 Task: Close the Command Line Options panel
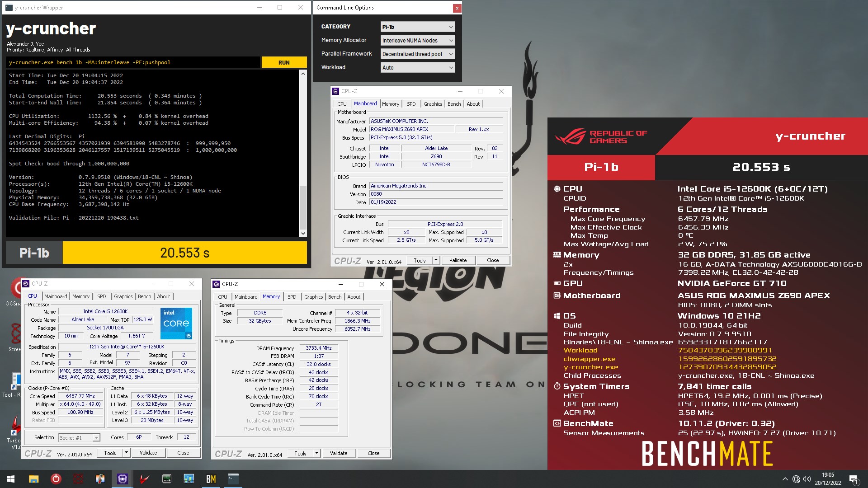(457, 8)
